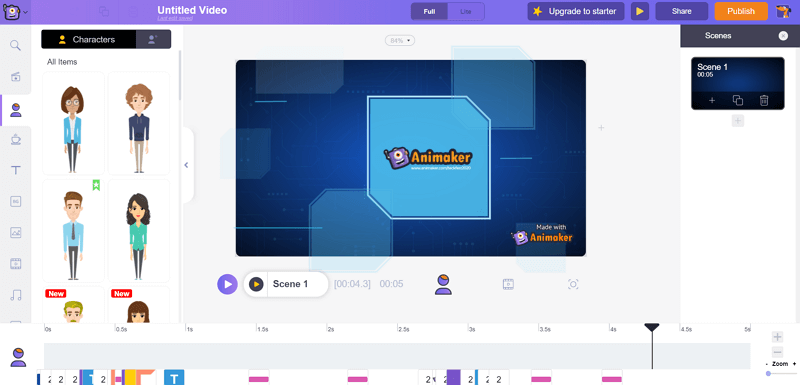Switch to Lite mode
This screenshot has height=385, width=800.
466,11
